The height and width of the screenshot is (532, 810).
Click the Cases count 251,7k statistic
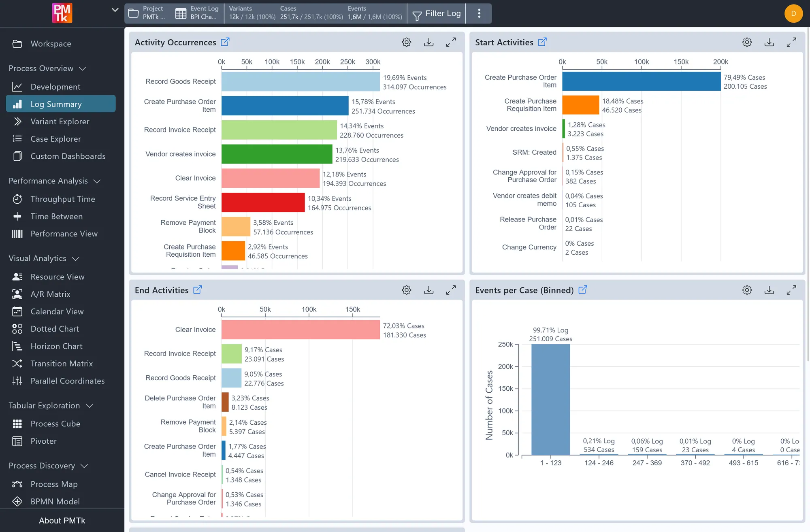point(311,13)
